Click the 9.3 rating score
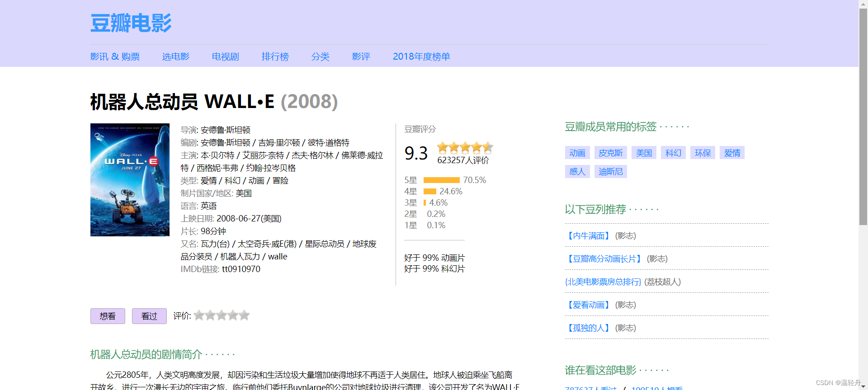Screen dimensions: 868x390 click(416, 153)
